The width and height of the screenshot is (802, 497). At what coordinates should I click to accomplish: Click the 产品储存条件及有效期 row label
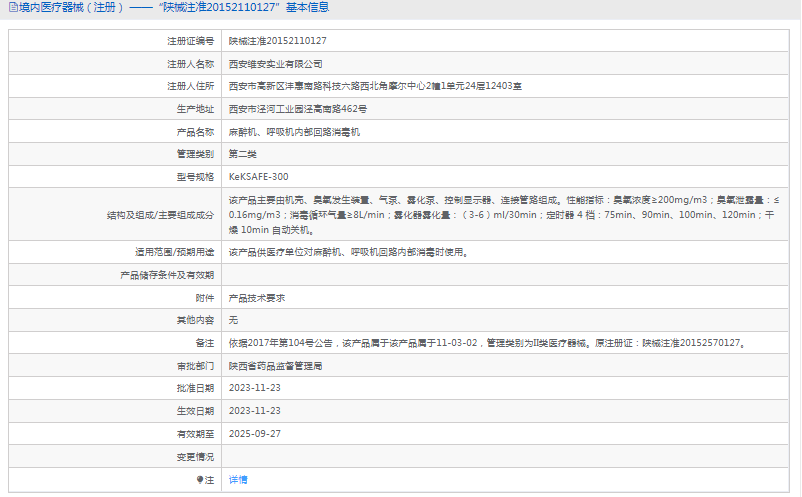167,275
